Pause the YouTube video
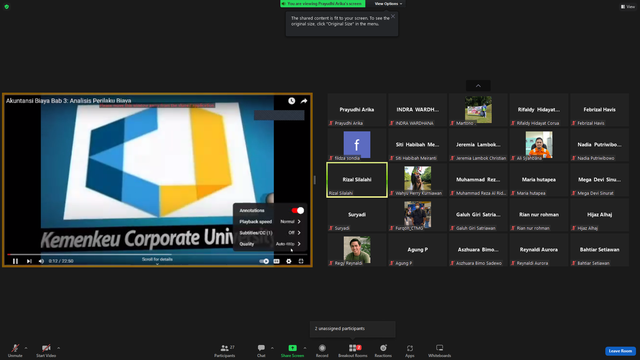This screenshot has width=640, height=360. (16, 261)
